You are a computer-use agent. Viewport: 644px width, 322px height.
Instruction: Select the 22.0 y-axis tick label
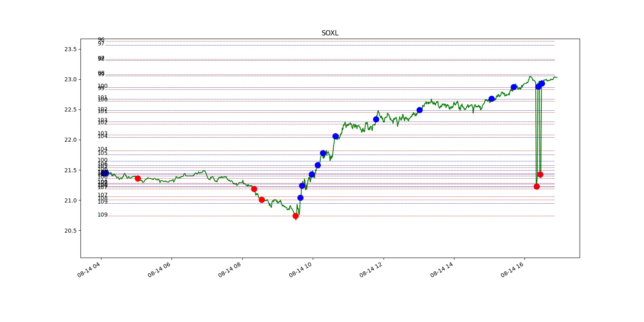point(70,140)
